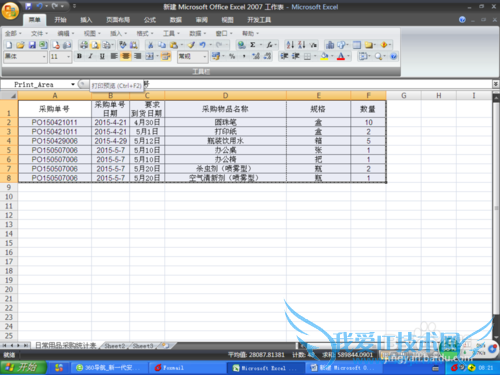
Task: Switch to the Sheet2 worksheet tab
Action: click(x=114, y=346)
